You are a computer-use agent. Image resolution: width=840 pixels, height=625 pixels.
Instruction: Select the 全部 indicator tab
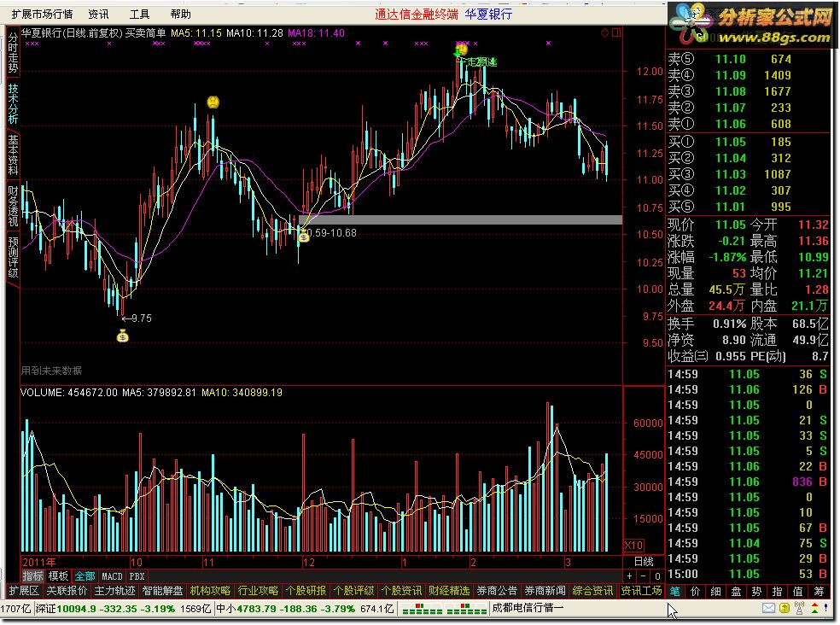coord(85,576)
